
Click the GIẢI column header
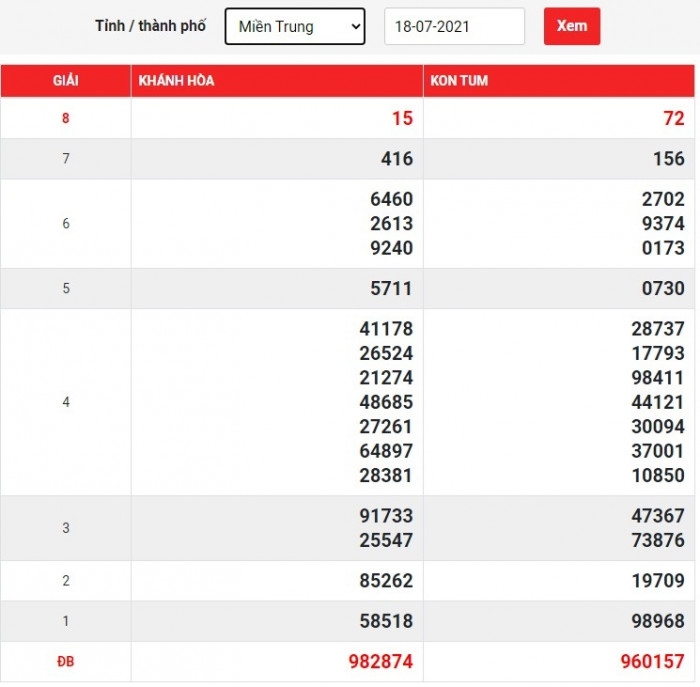[66, 80]
